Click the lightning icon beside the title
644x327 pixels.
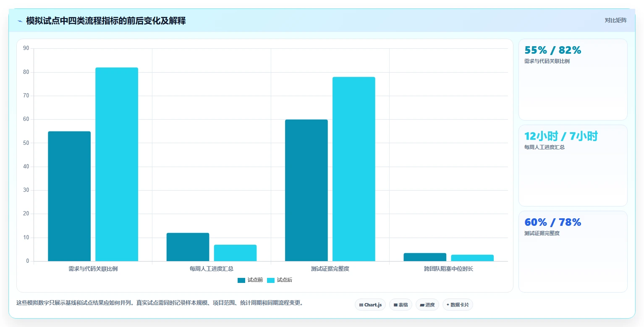coord(20,21)
